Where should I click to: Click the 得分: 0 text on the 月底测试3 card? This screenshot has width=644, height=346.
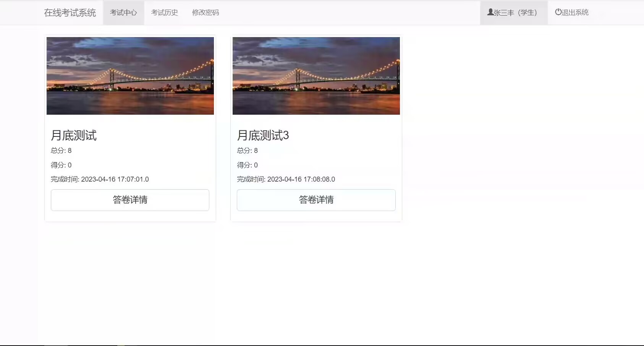pos(247,165)
